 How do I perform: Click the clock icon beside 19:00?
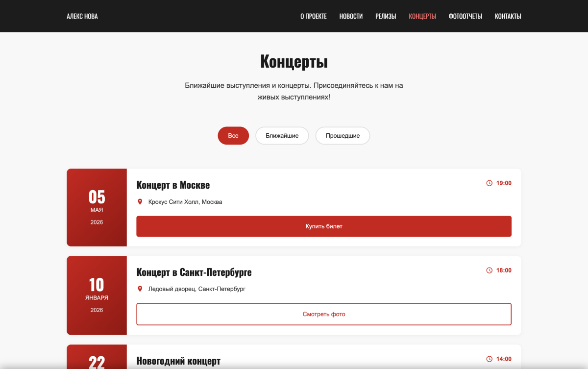(x=489, y=183)
